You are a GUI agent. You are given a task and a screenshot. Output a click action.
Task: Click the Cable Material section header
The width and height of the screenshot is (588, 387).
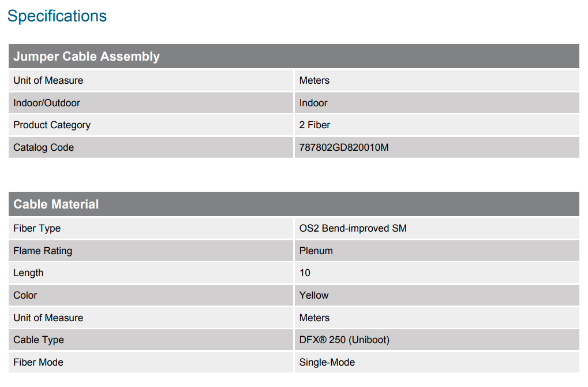pyautogui.click(x=56, y=204)
